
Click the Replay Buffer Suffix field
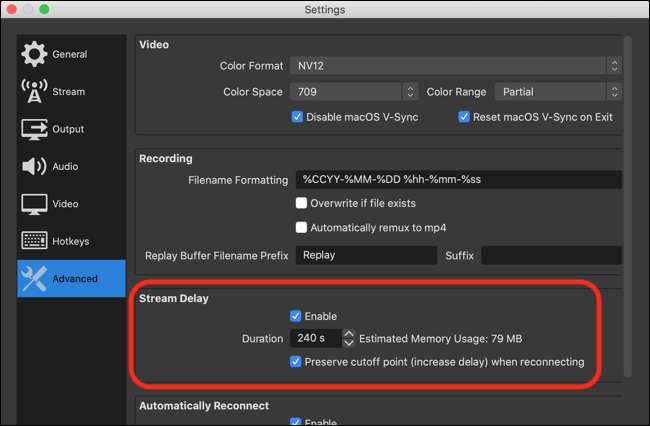point(550,255)
